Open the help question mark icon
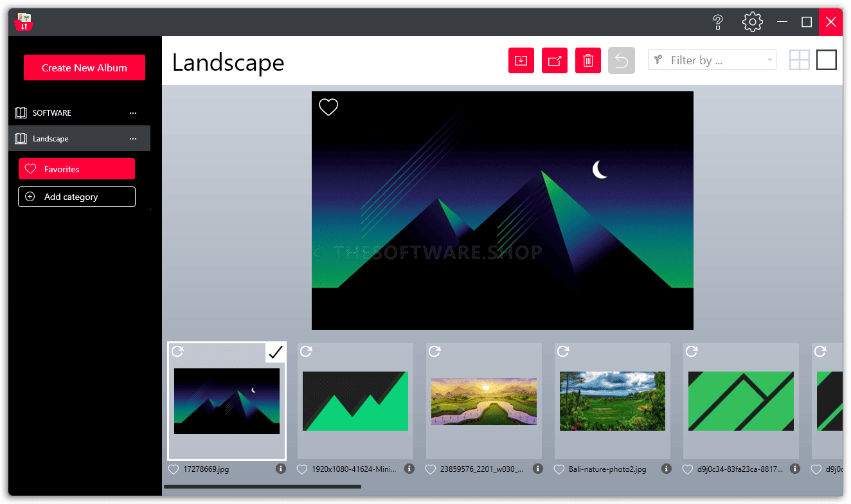The image size is (851, 504). [x=719, y=22]
